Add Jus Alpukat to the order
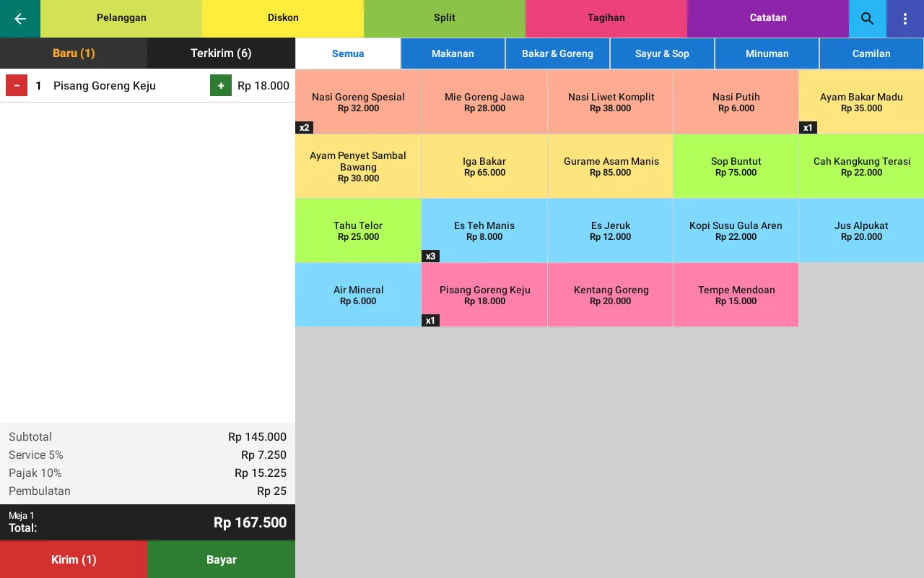 click(862, 230)
